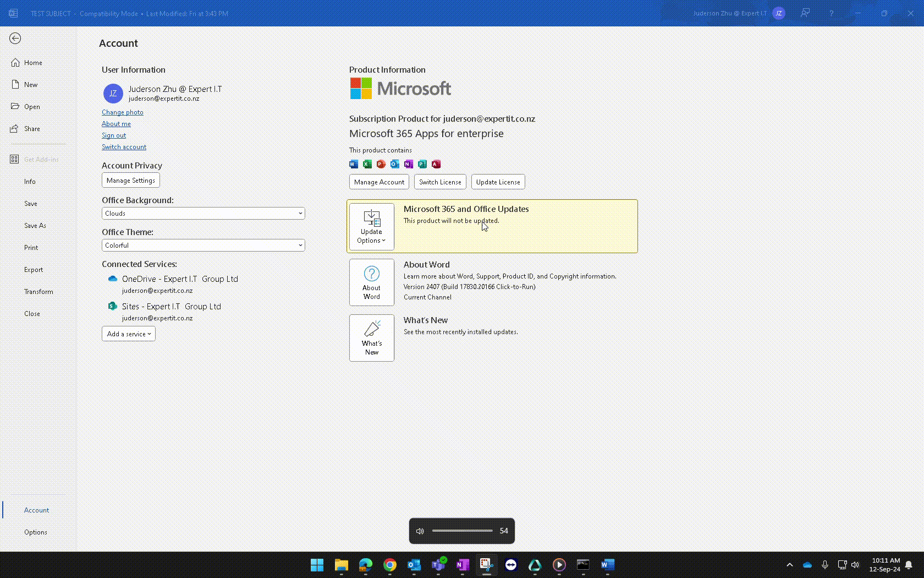Click the JZ account avatar in the title bar
The height and width of the screenshot is (578, 924).
(779, 13)
